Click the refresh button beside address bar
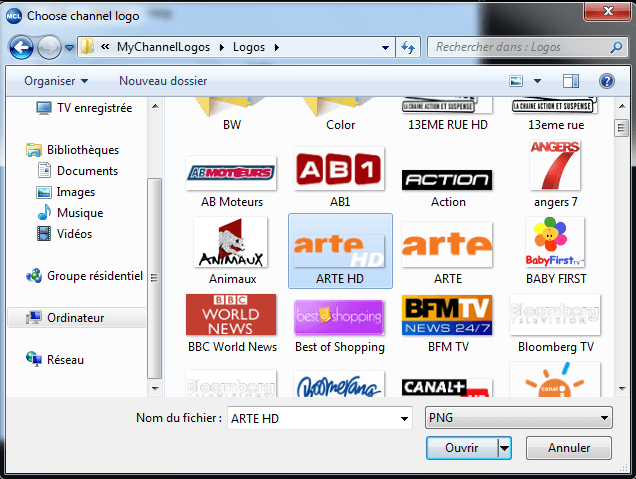This screenshot has height=479, width=636. 408,47
